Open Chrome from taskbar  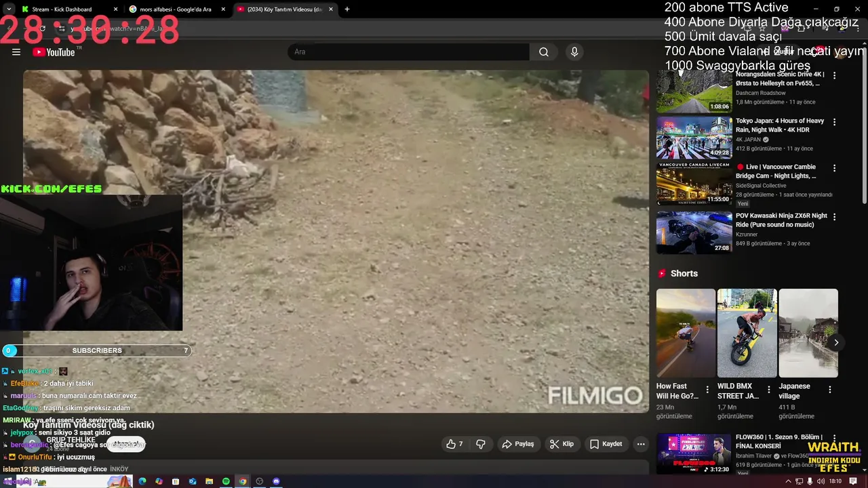coord(243,481)
